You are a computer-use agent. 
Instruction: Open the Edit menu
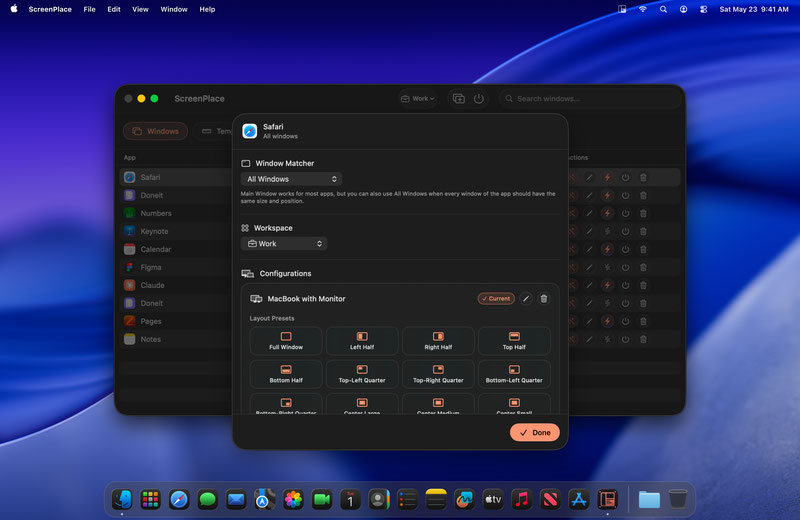pos(114,9)
